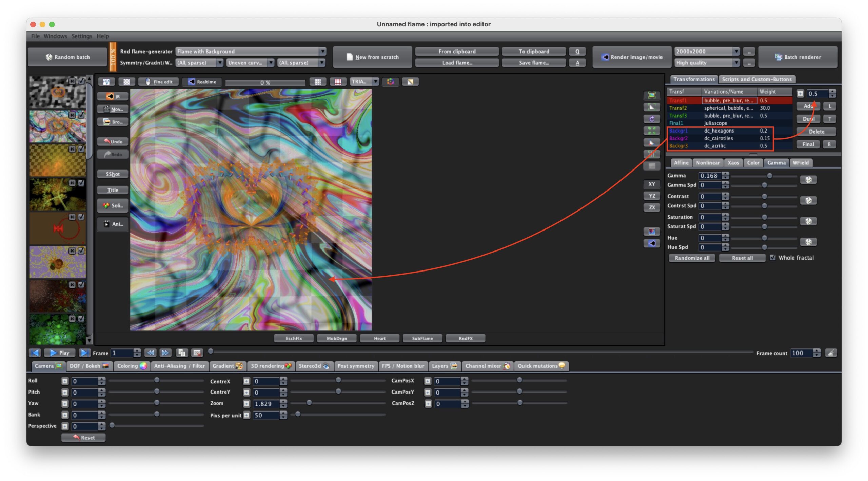Click the Randomize all button
The width and height of the screenshot is (868, 481).
pos(692,258)
